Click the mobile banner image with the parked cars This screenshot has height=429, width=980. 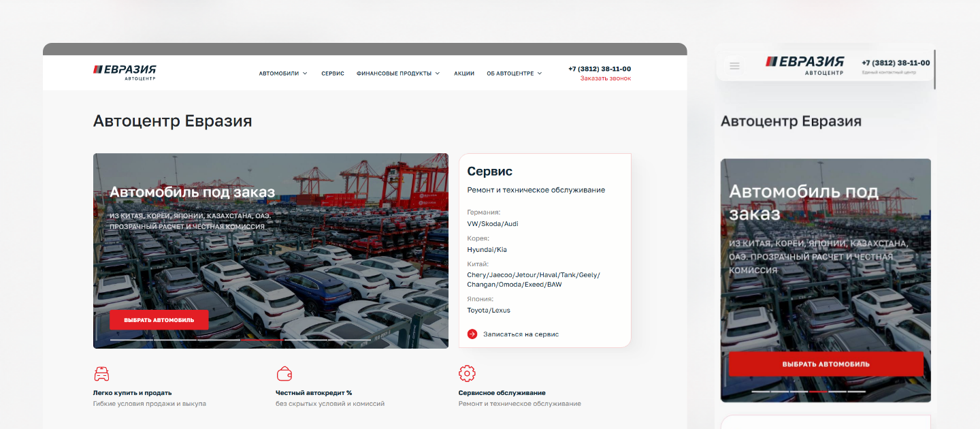coord(826,281)
